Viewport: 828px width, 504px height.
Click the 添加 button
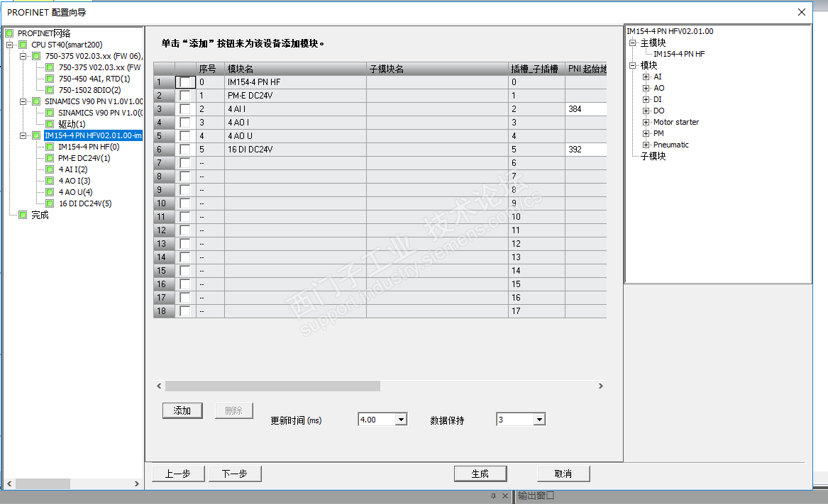[x=182, y=410]
